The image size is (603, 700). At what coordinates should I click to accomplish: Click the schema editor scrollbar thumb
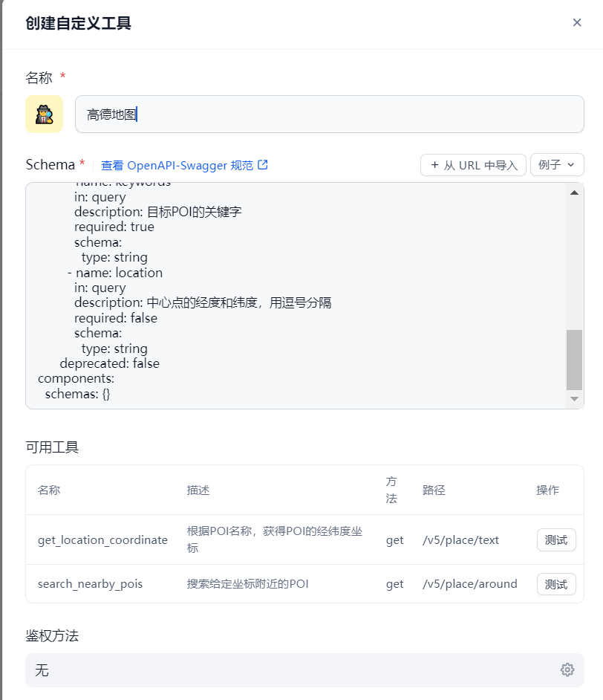tap(575, 360)
